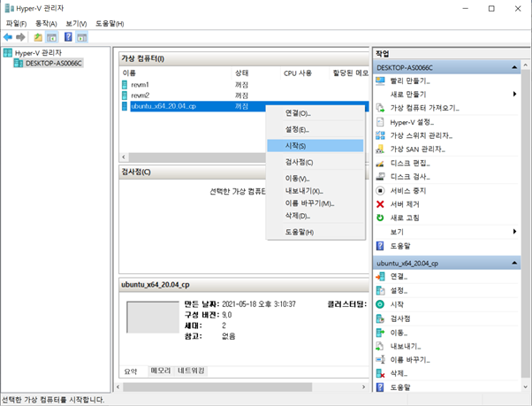532x406 pixels.
Task: Click the VM preview thumbnail
Action: [x=153, y=317]
